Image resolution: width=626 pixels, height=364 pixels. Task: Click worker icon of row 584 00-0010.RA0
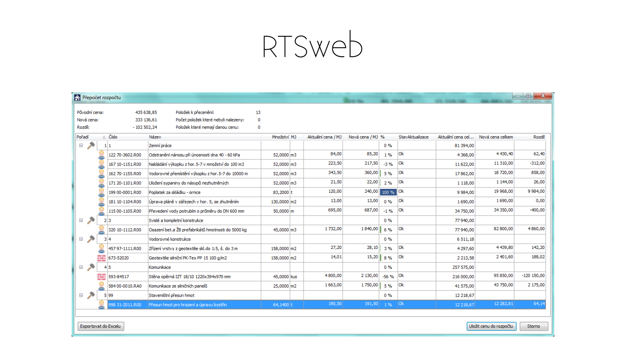click(101, 286)
